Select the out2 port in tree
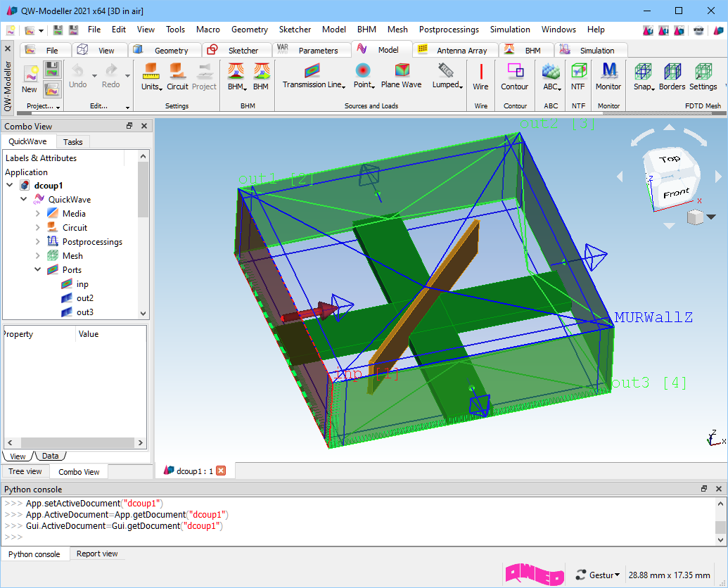Screen dimensions: 728x588 click(85, 298)
